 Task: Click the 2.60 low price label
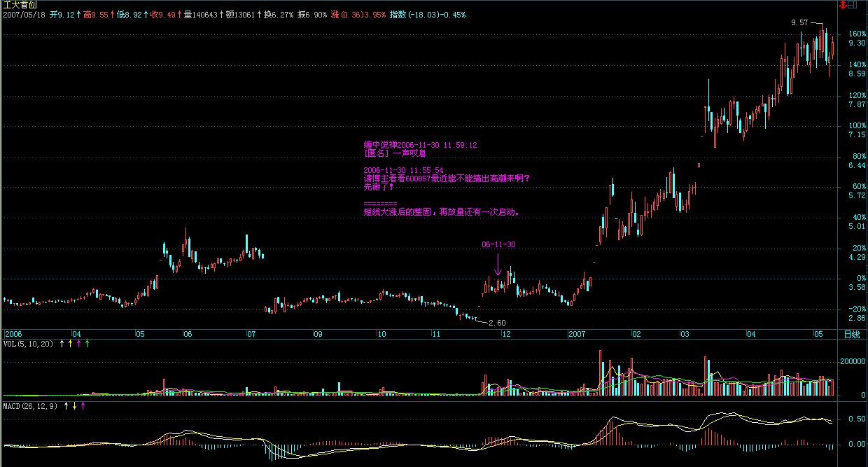coord(497,323)
